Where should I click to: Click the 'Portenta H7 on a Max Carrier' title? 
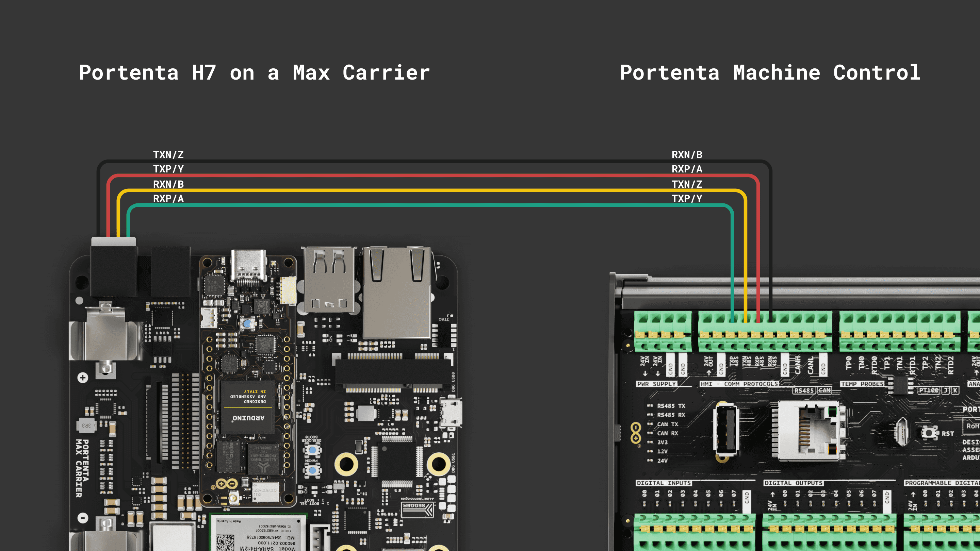(x=254, y=73)
